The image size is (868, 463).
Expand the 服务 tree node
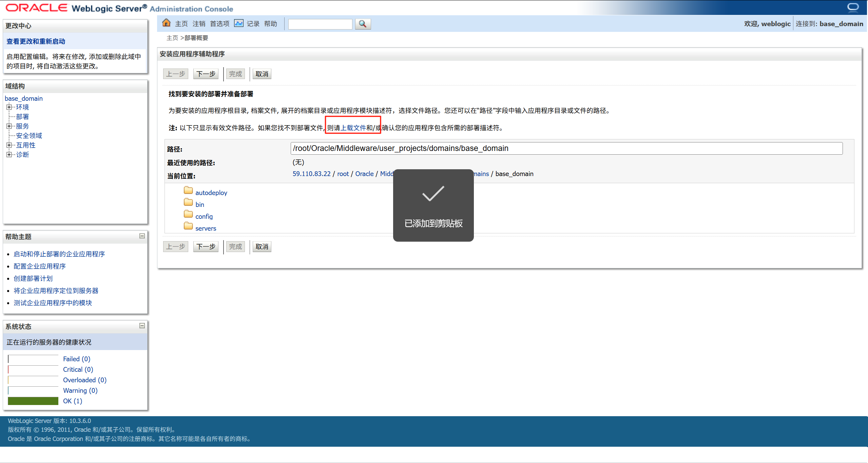(x=9, y=126)
